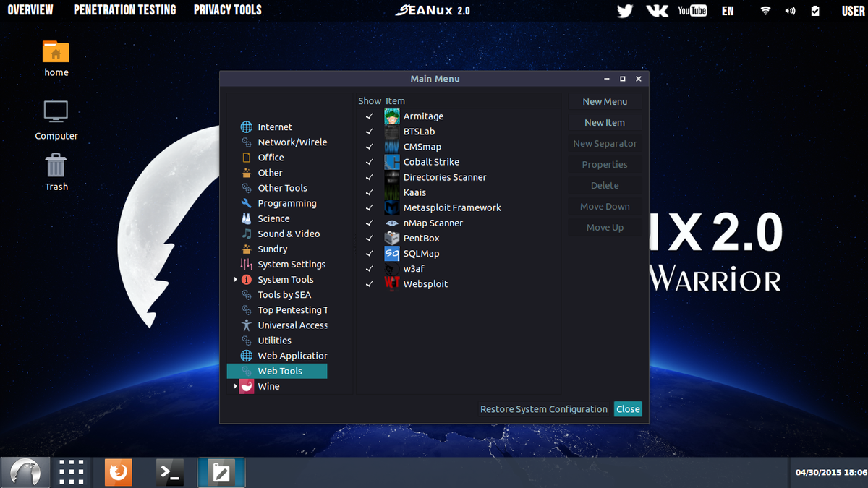Image resolution: width=868 pixels, height=488 pixels.
Task: Open the Penetration Testing menu
Action: tap(124, 10)
